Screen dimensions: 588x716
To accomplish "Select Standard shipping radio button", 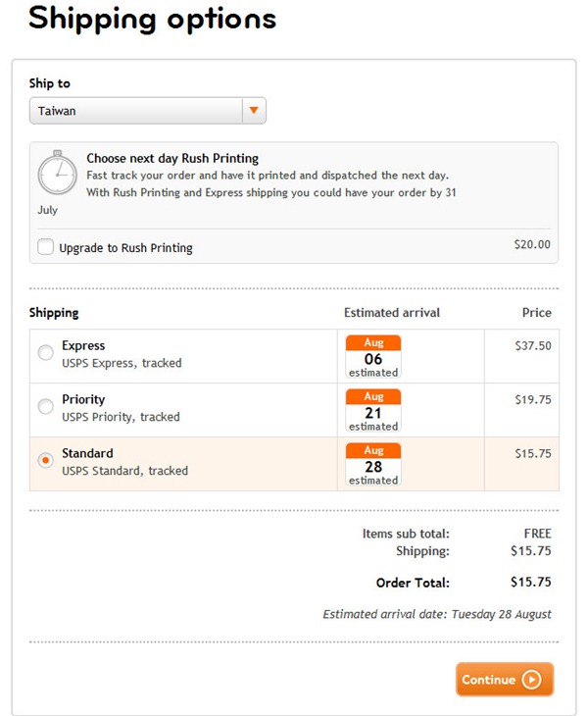I will pos(46,460).
